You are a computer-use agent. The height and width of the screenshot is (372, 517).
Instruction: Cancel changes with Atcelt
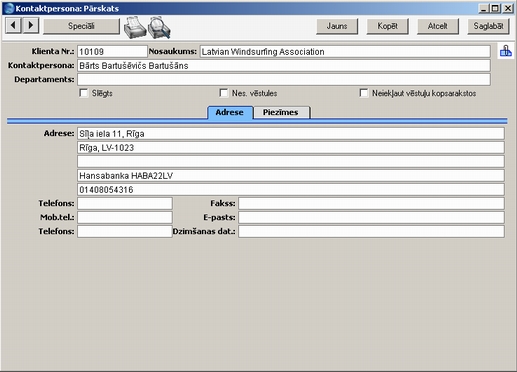[438, 26]
